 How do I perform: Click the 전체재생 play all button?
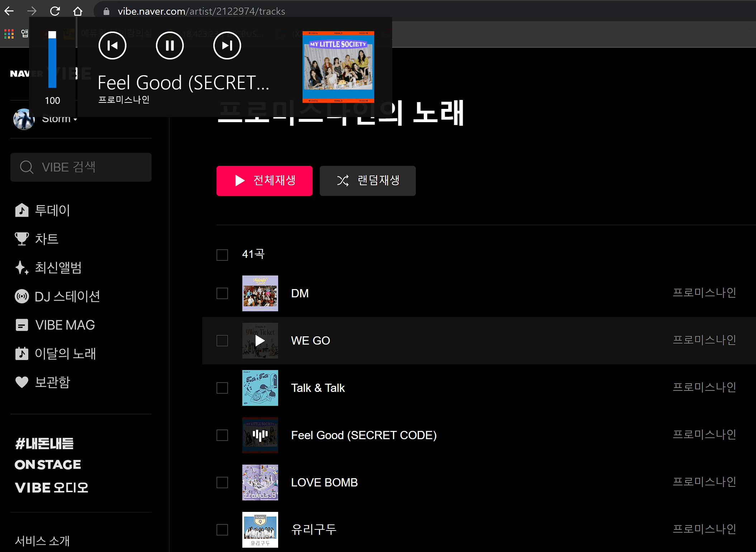tap(264, 181)
